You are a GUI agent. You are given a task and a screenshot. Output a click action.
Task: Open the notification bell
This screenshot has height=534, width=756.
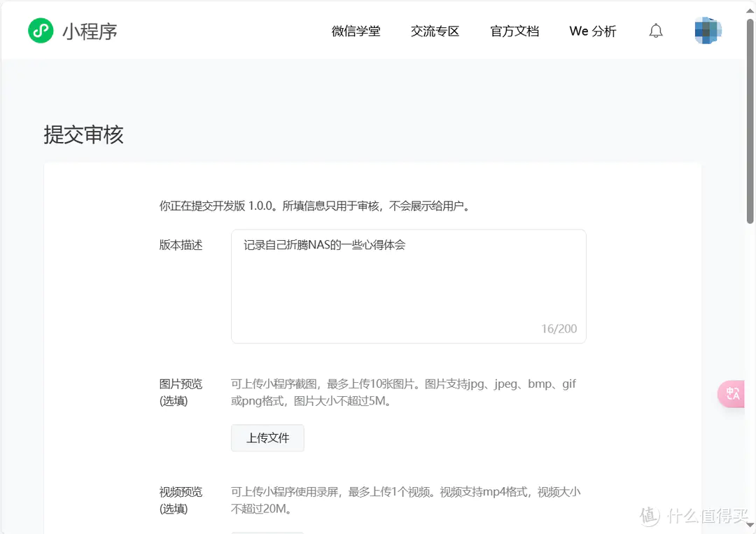point(656,31)
